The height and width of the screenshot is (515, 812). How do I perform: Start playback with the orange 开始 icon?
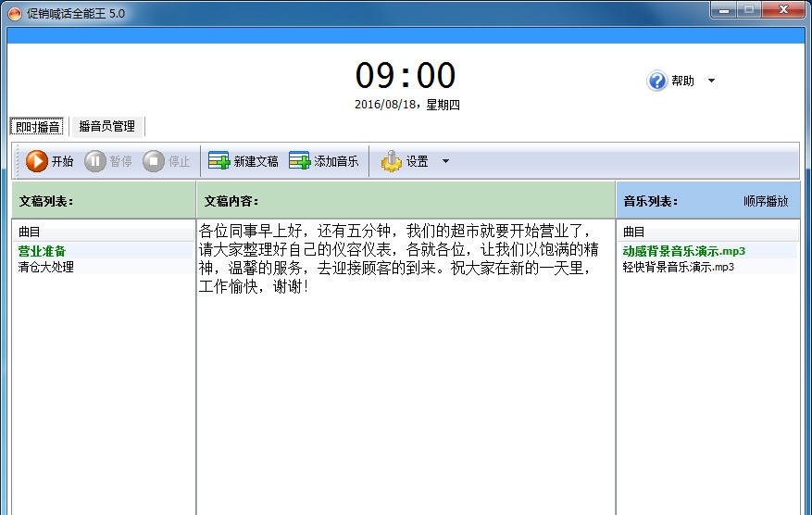point(37,161)
